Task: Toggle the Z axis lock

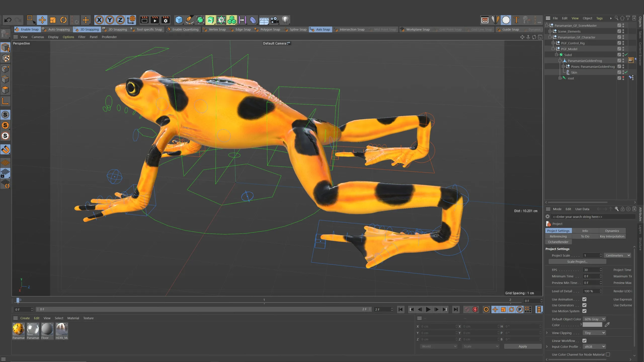Action: [x=120, y=20]
